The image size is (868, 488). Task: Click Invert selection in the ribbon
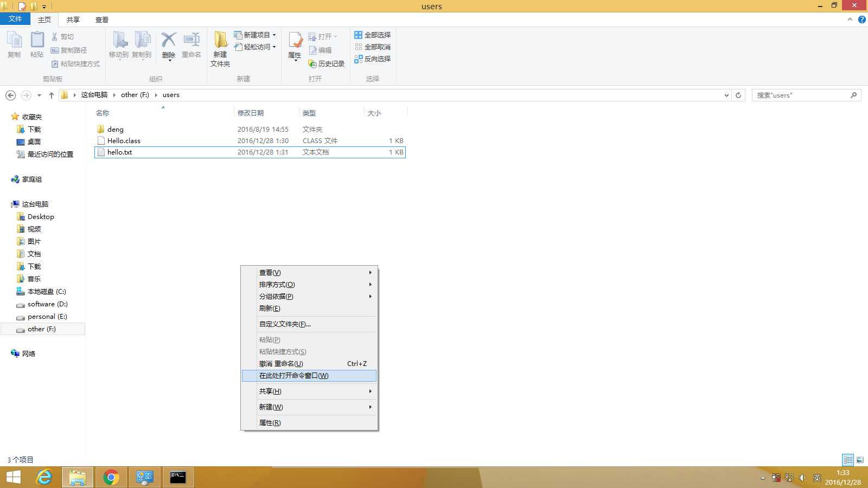pyautogui.click(x=373, y=59)
